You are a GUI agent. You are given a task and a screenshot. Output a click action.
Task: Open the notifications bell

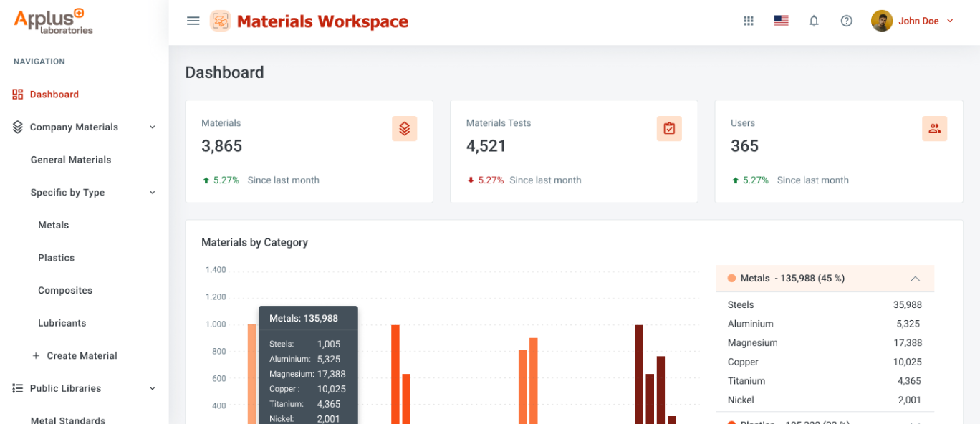coord(814,21)
